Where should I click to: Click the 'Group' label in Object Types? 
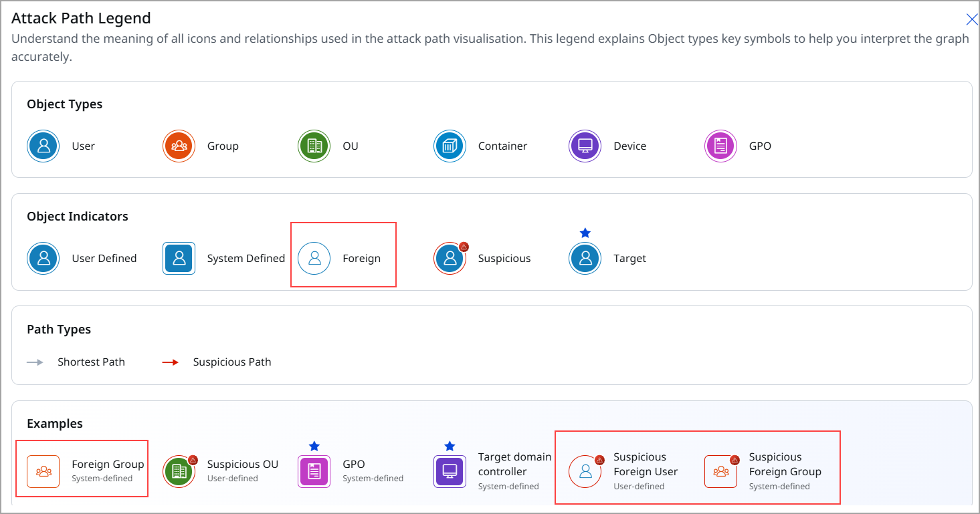223,146
